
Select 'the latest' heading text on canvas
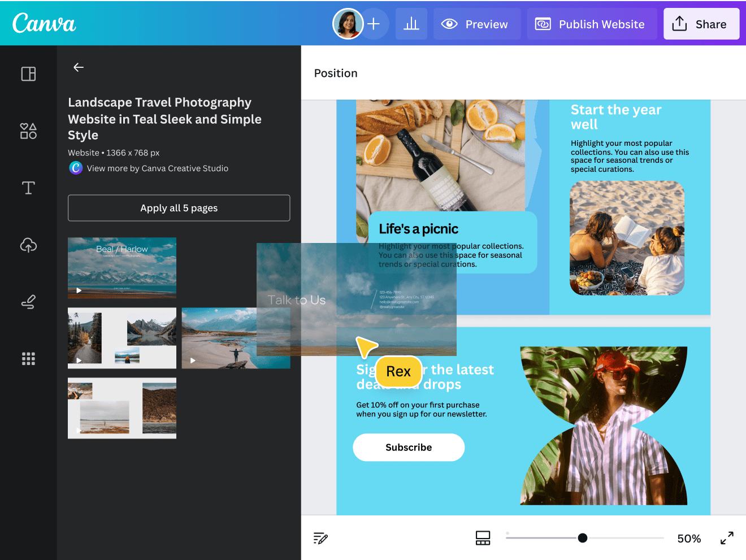click(x=462, y=370)
